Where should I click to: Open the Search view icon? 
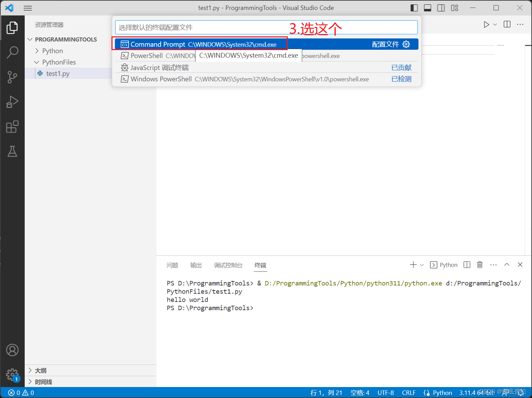[x=13, y=52]
